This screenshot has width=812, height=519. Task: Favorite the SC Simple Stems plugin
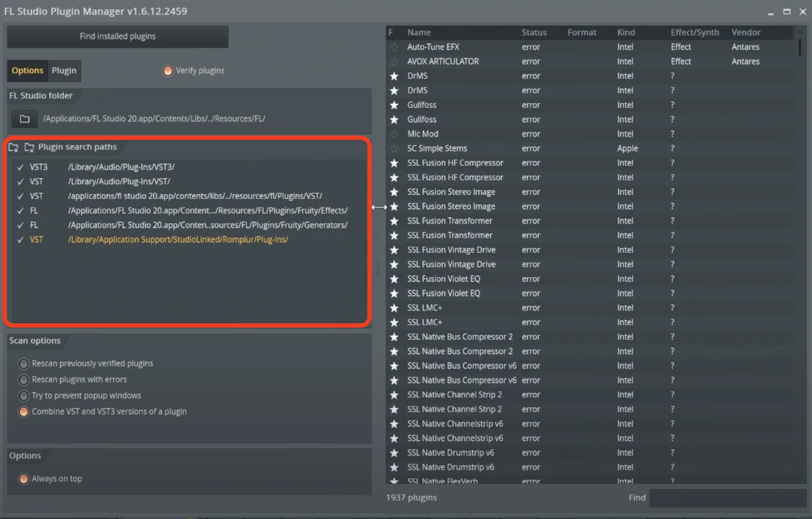click(x=394, y=148)
